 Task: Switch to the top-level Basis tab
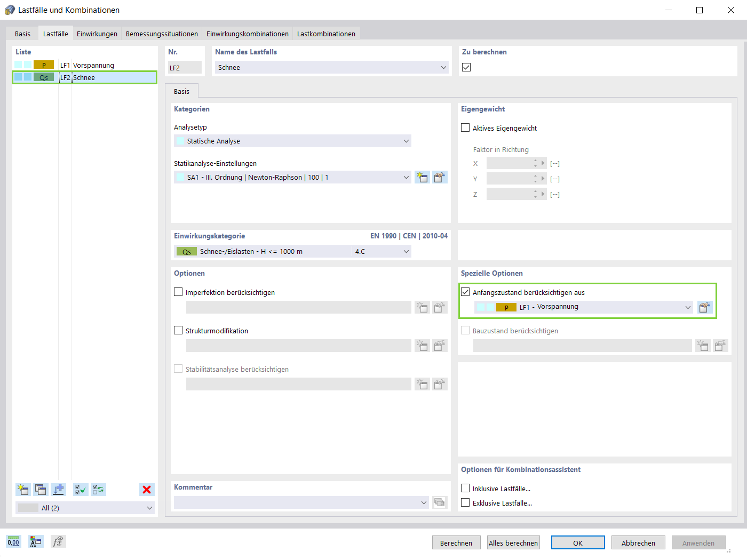coord(22,34)
